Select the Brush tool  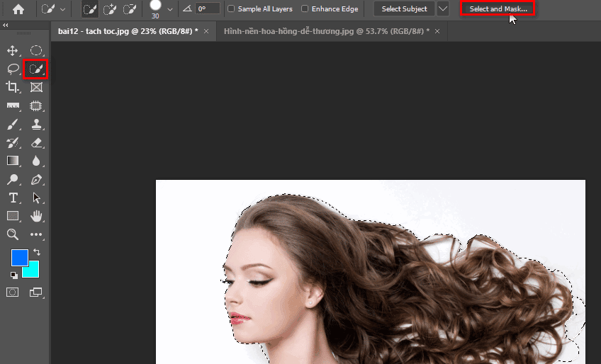(13, 124)
